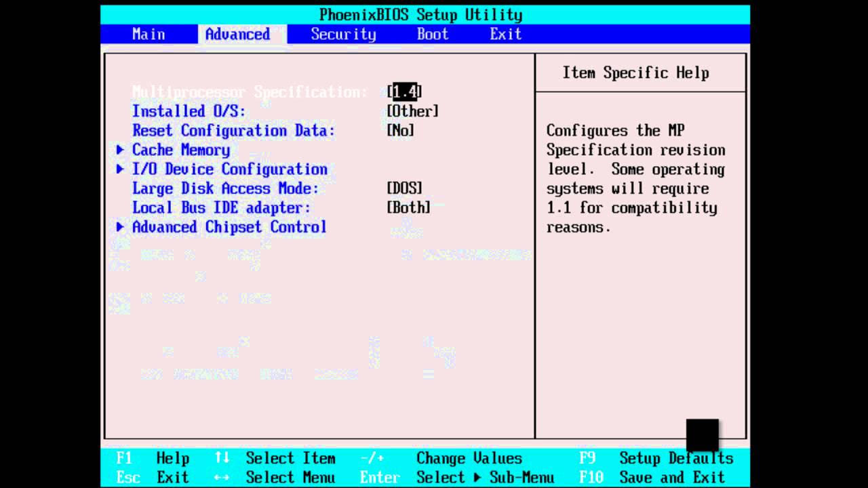Select the Multiprocessor Specification label
Screen dimensions: 868x488
pos(250,91)
